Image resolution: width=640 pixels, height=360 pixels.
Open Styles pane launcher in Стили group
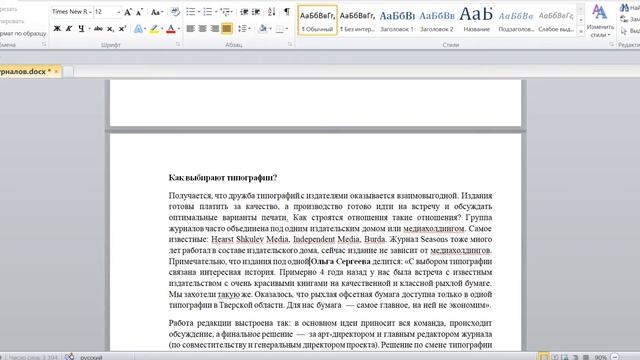point(611,44)
